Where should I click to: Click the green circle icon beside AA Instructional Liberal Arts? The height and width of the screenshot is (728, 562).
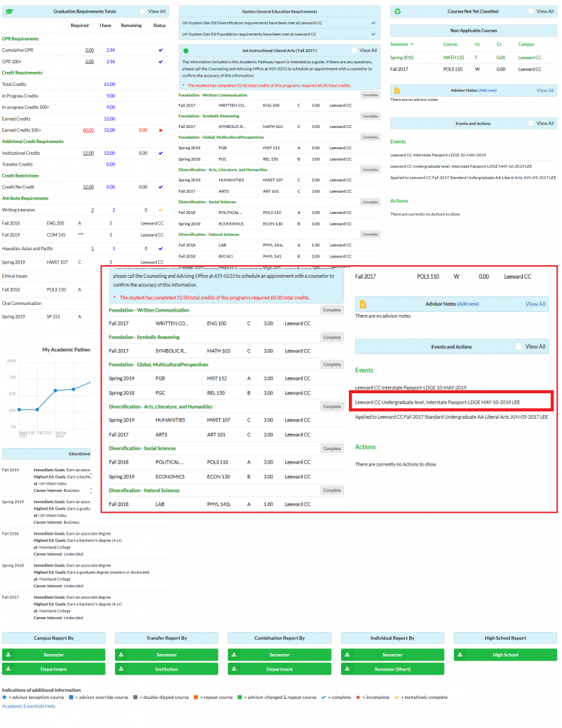(186, 50)
